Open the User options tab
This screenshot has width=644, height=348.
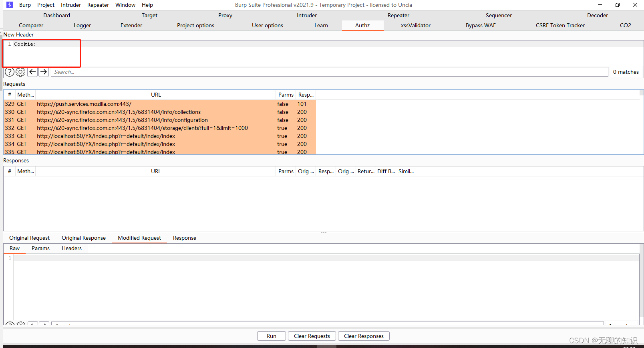click(x=268, y=25)
